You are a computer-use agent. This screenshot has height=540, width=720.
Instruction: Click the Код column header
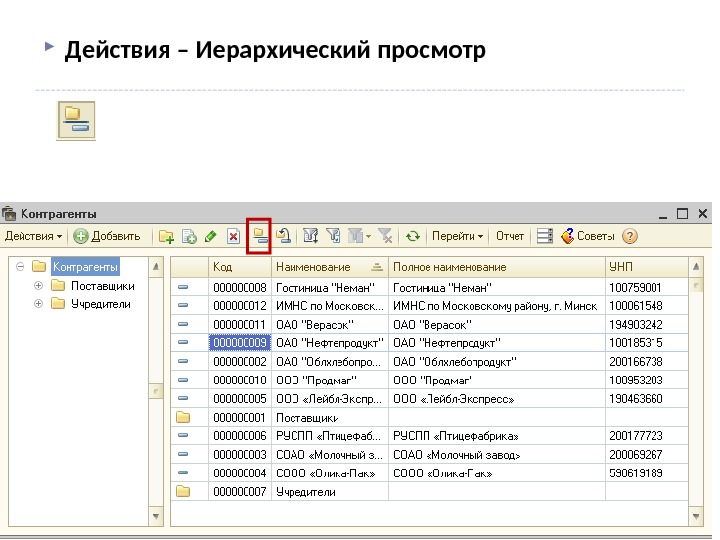[240, 267]
